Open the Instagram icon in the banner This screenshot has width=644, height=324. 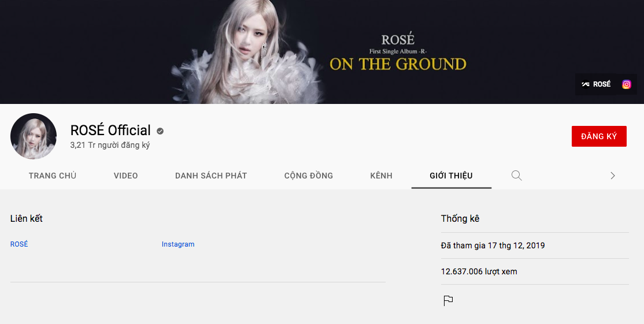626,84
